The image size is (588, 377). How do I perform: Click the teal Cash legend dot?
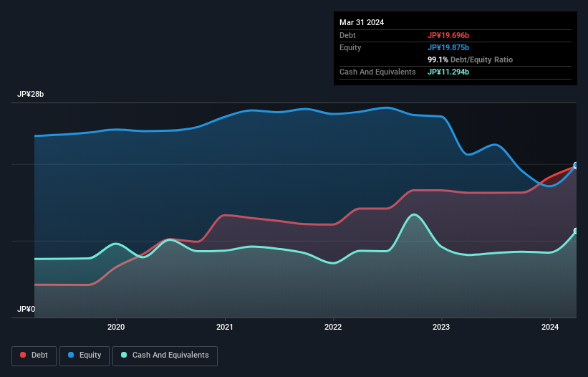tap(124, 355)
